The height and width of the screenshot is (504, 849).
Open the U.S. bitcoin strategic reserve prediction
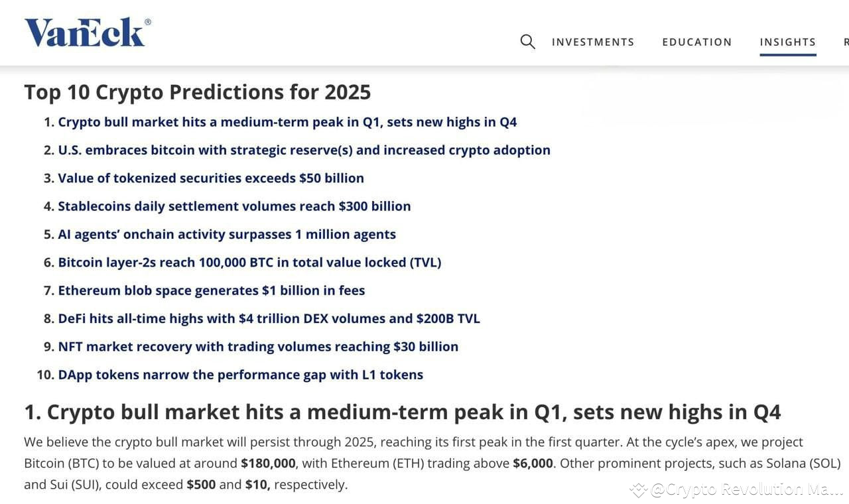(304, 150)
